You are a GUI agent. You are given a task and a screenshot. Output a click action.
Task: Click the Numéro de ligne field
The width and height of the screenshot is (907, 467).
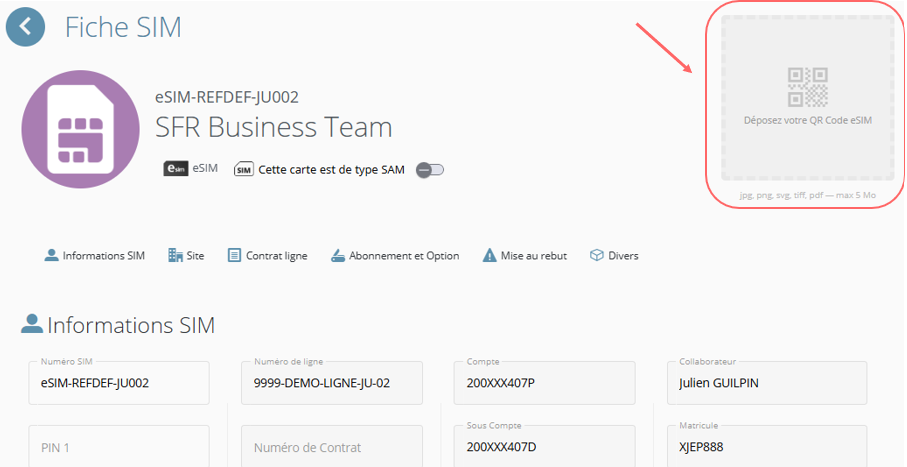click(x=332, y=383)
